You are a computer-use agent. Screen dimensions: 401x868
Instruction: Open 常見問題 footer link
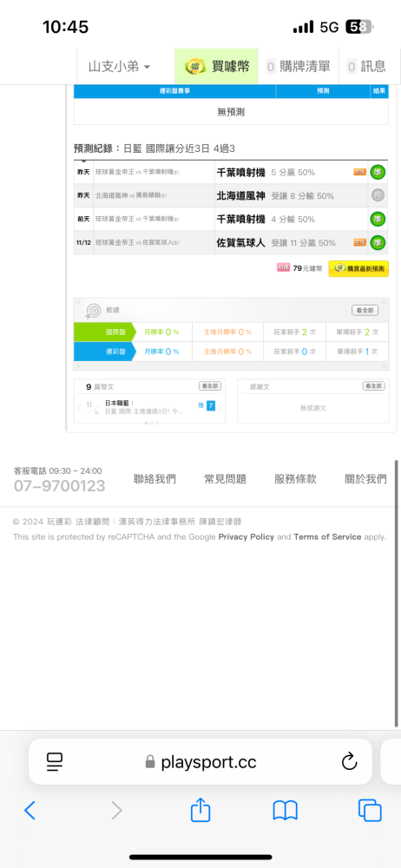[225, 479]
